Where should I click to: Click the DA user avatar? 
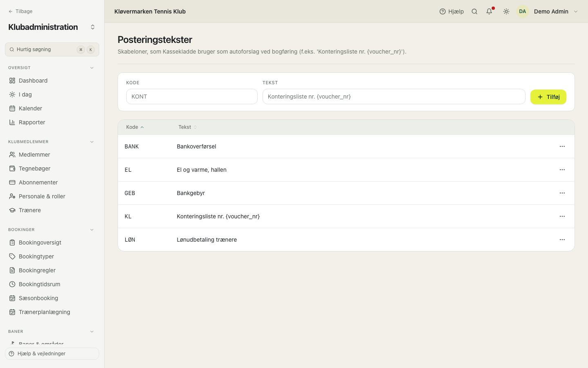[523, 11]
